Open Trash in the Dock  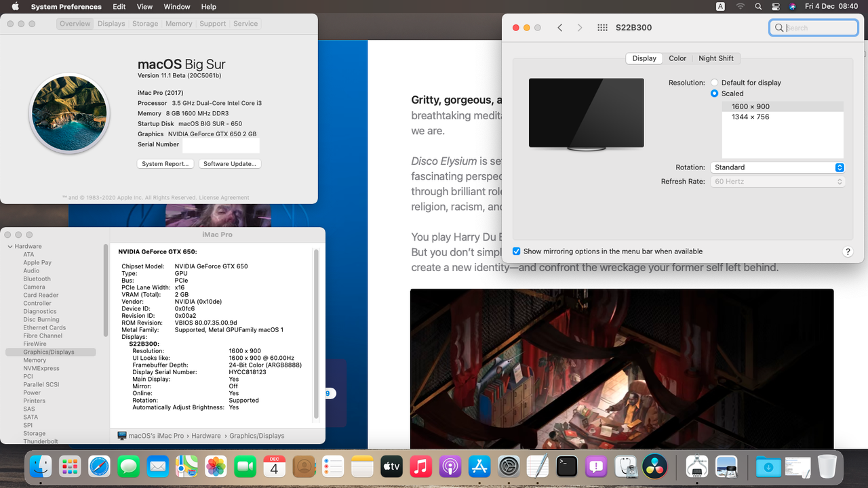pyautogui.click(x=827, y=466)
